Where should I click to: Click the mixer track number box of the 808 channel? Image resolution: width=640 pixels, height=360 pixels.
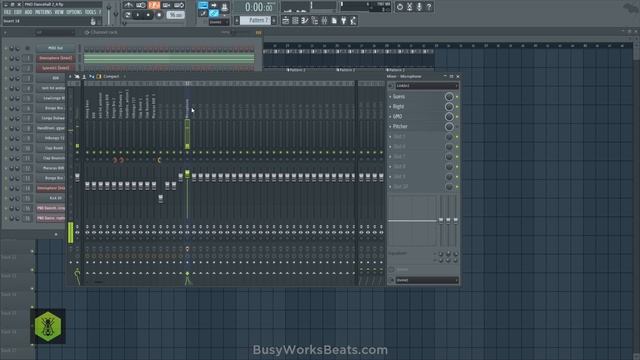[27, 78]
